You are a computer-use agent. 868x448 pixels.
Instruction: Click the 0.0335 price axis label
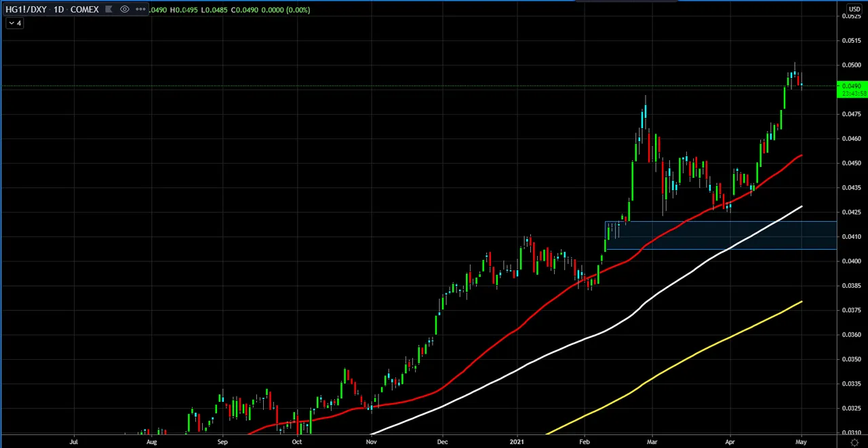point(852,384)
